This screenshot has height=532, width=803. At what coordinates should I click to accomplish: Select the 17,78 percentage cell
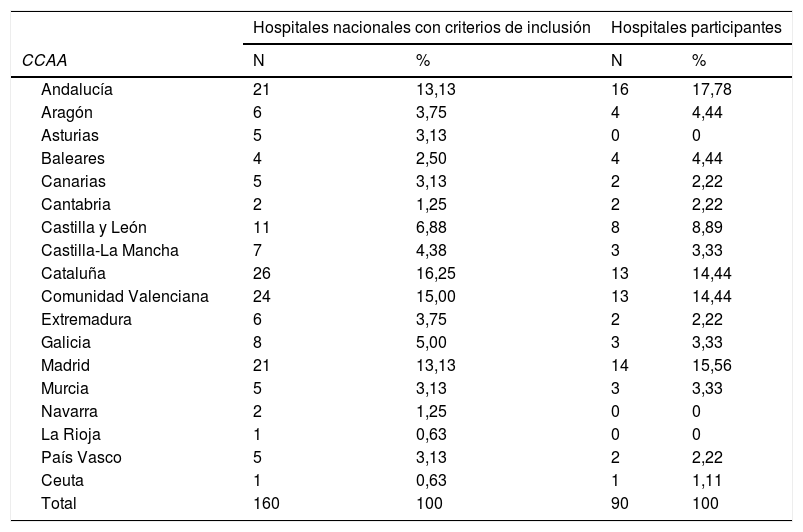(x=711, y=90)
